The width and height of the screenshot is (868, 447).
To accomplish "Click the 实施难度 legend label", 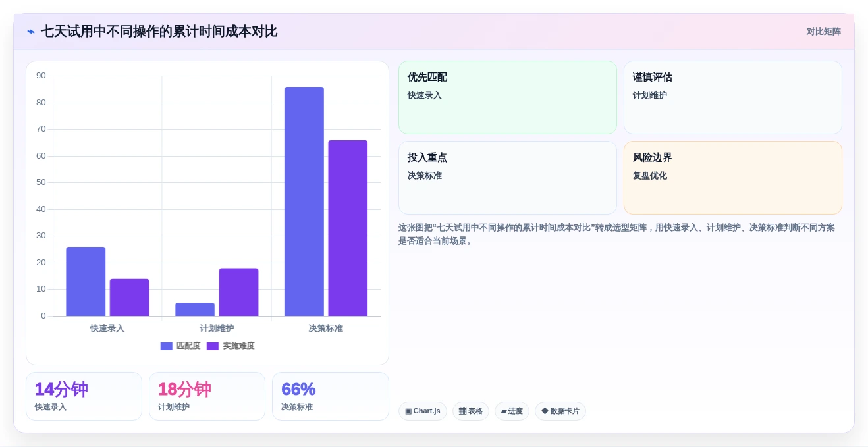I will coord(238,346).
